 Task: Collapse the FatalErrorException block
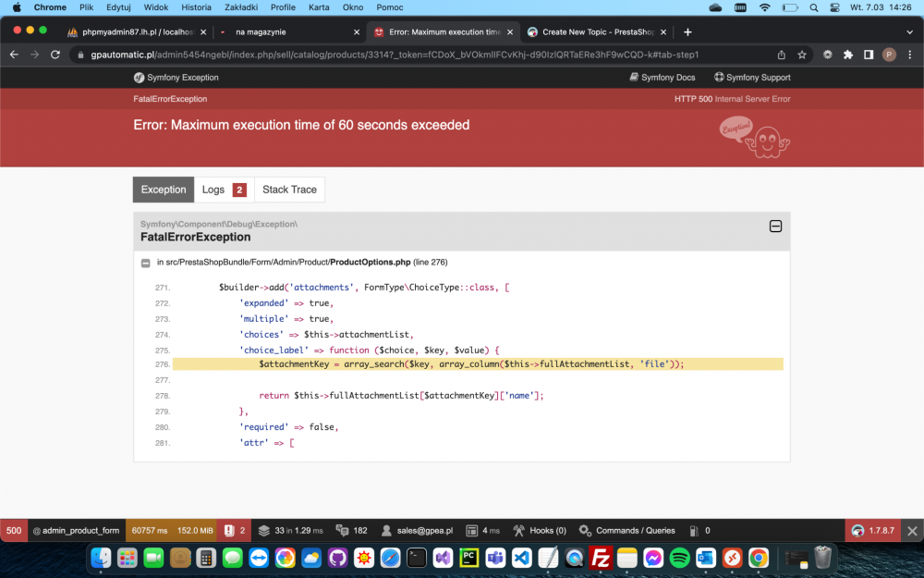click(x=775, y=227)
